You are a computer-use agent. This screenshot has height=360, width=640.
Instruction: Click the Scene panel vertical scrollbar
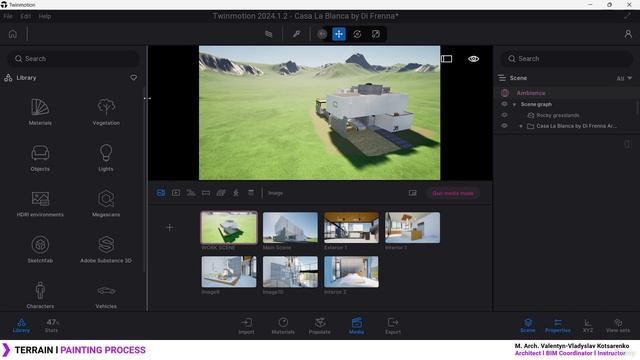pyautogui.click(x=637, y=108)
